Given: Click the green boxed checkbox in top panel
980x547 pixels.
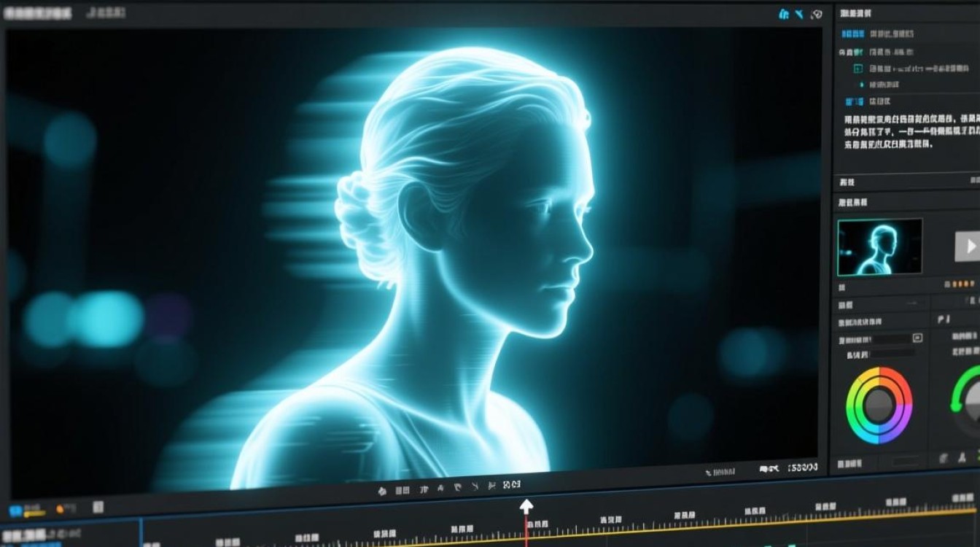Looking at the screenshot, I should pyautogui.click(x=858, y=69).
